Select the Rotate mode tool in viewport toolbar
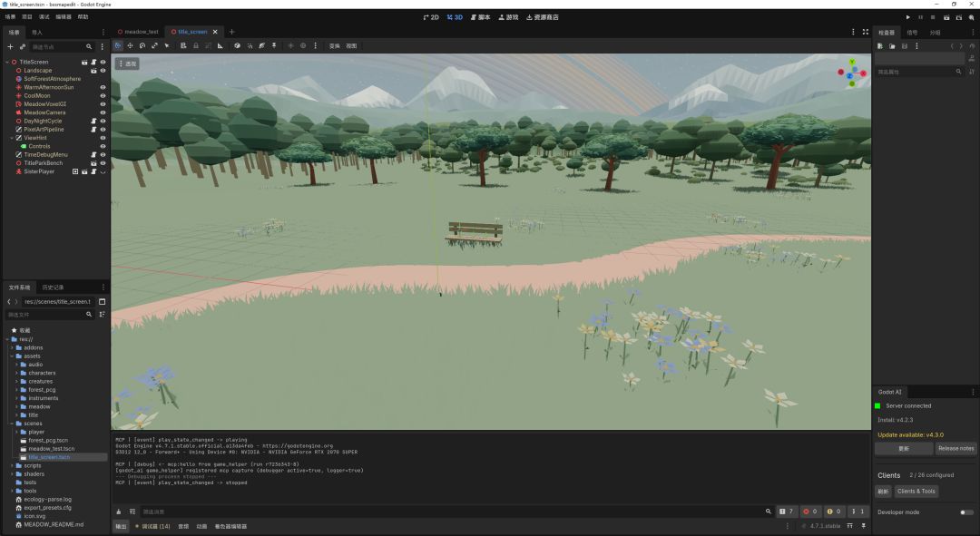 [142, 45]
